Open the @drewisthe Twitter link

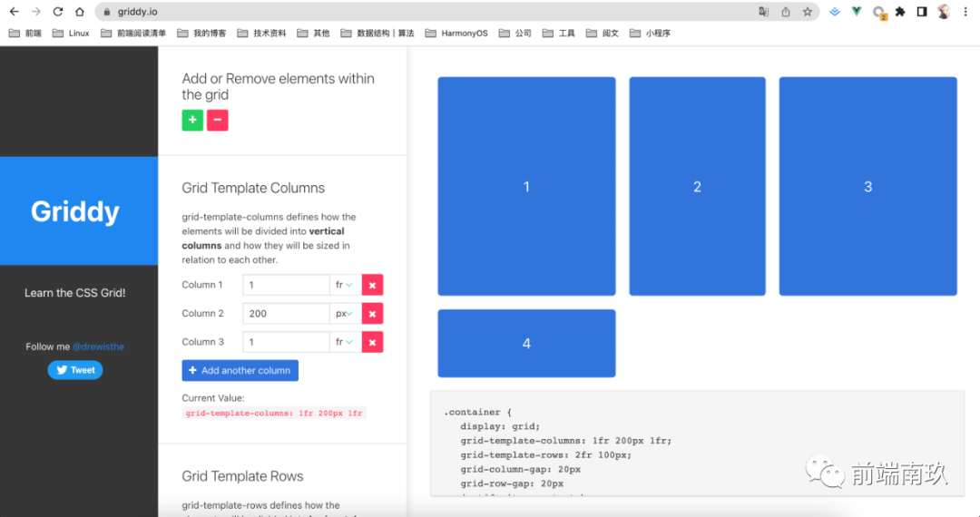click(98, 346)
